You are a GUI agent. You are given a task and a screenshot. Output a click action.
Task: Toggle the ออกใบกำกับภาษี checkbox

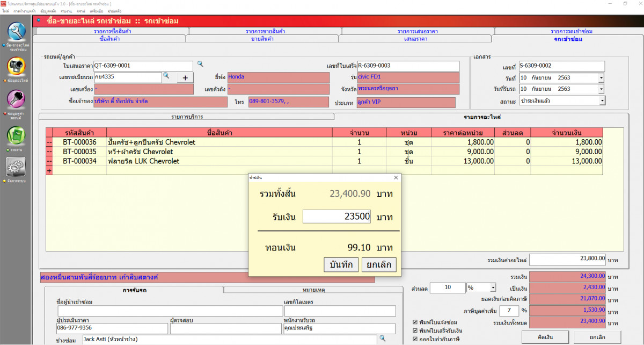pos(415,339)
